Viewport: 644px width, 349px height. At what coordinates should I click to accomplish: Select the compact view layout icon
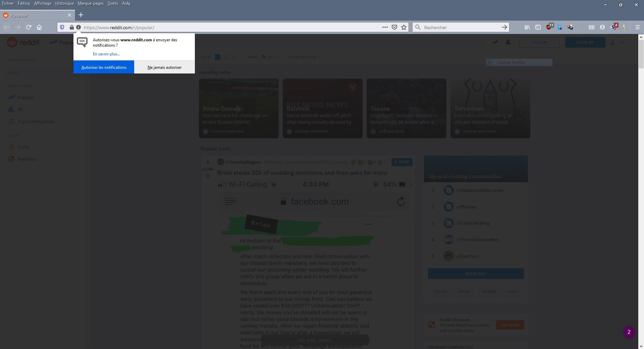click(x=233, y=57)
